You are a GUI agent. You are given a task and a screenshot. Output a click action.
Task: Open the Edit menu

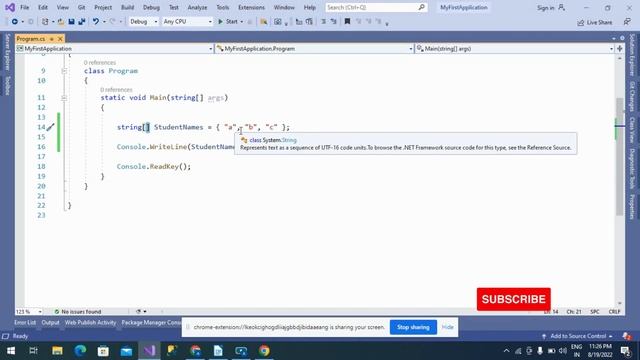(x=42, y=7)
